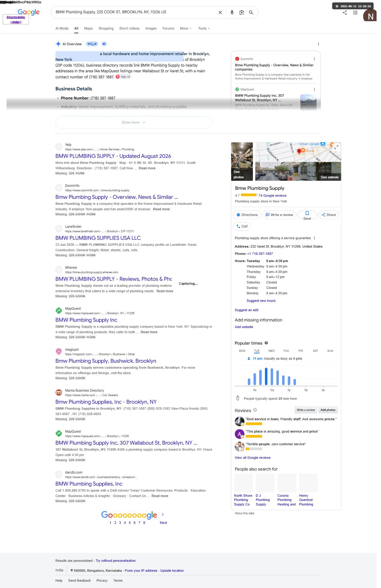This screenshot has height=588, width=381.
Task: Switch to Shopping tab
Action: click(x=106, y=28)
